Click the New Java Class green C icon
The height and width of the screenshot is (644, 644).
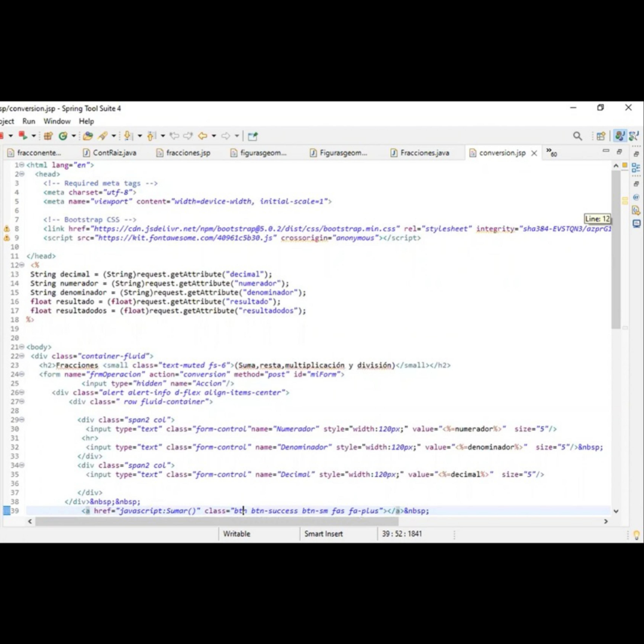63,136
